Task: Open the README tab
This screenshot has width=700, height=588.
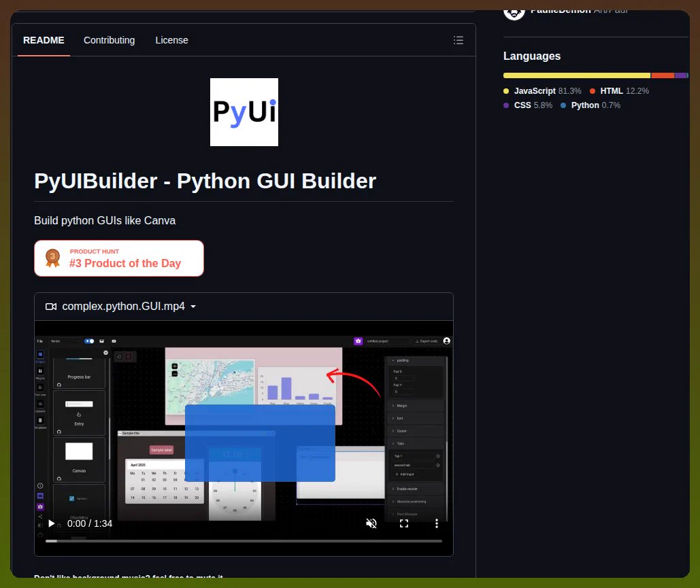Action: (x=44, y=40)
